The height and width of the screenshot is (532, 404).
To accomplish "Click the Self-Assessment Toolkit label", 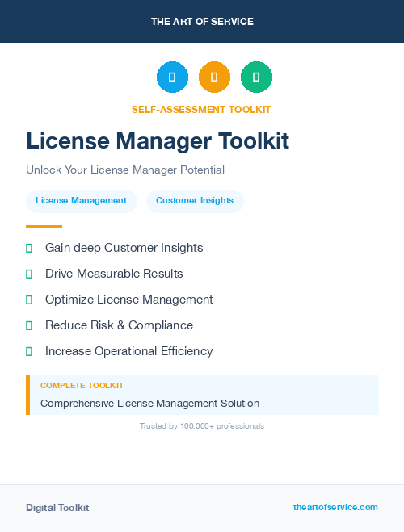I will tap(201, 110).
